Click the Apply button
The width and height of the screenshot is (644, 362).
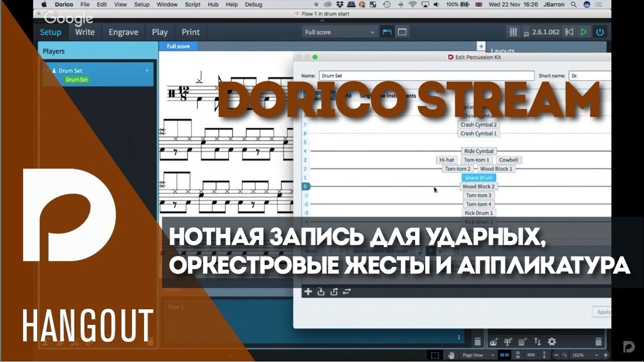(x=602, y=312)
